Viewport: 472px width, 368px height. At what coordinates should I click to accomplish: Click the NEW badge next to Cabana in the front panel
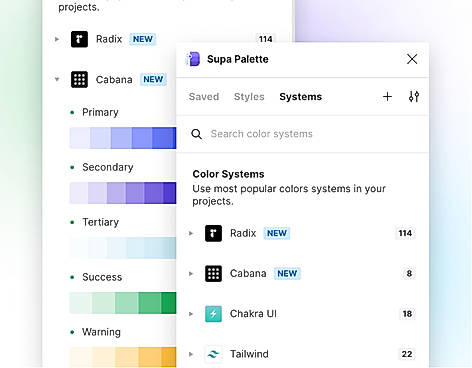point(287,274)
